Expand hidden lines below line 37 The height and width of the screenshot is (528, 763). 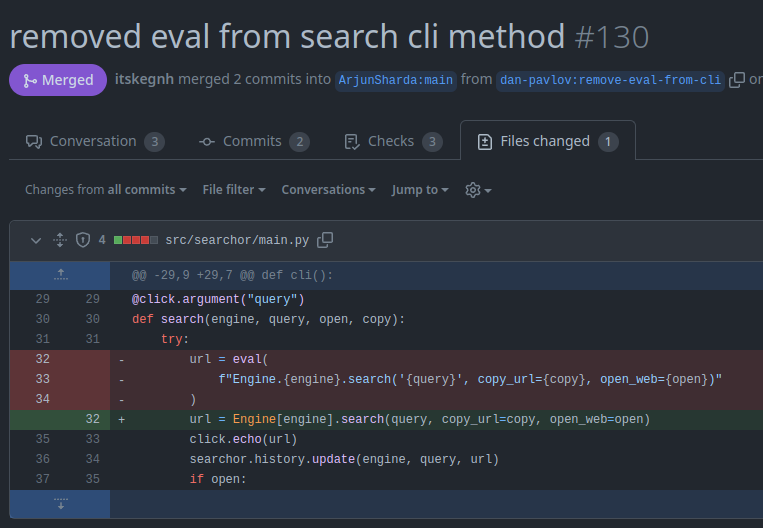(60, 503)
